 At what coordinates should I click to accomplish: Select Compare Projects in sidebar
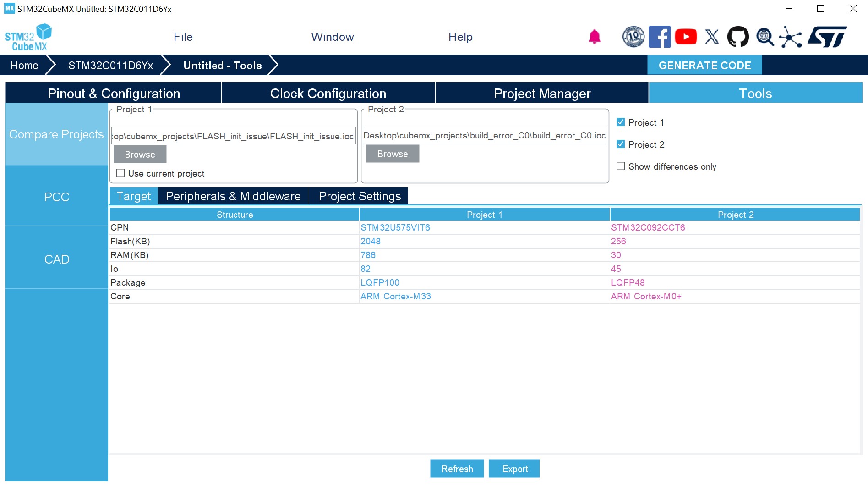click(57, 134)
